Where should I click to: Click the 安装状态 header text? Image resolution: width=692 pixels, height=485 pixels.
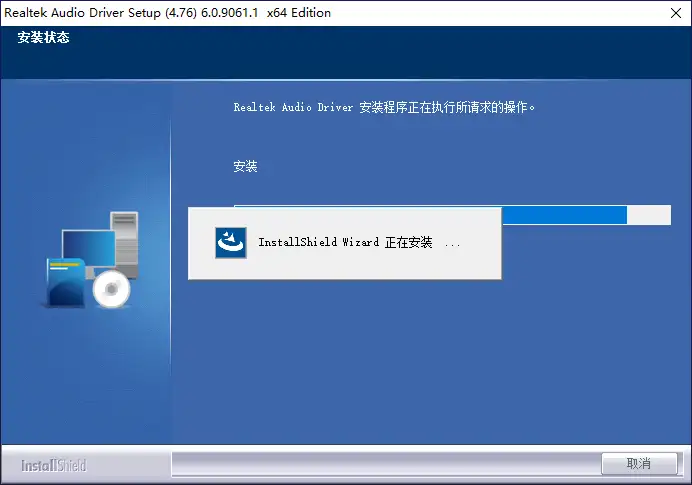44,38
